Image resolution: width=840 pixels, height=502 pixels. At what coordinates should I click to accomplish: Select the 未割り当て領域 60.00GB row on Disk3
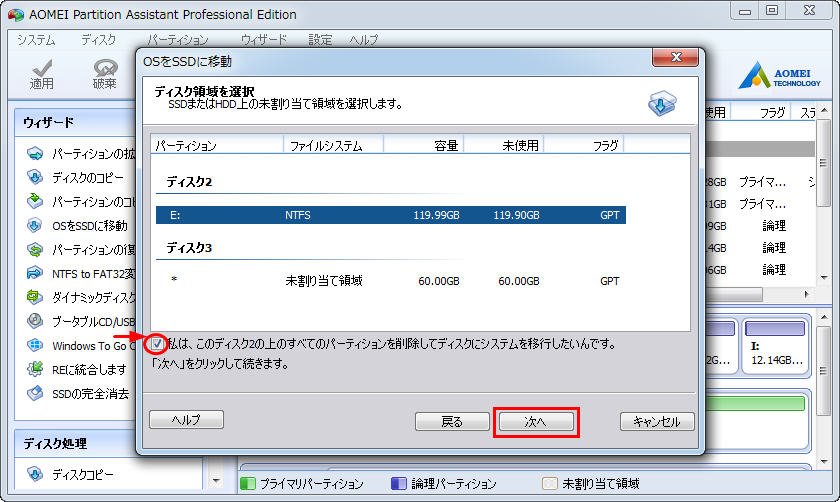tap(391, 281)
